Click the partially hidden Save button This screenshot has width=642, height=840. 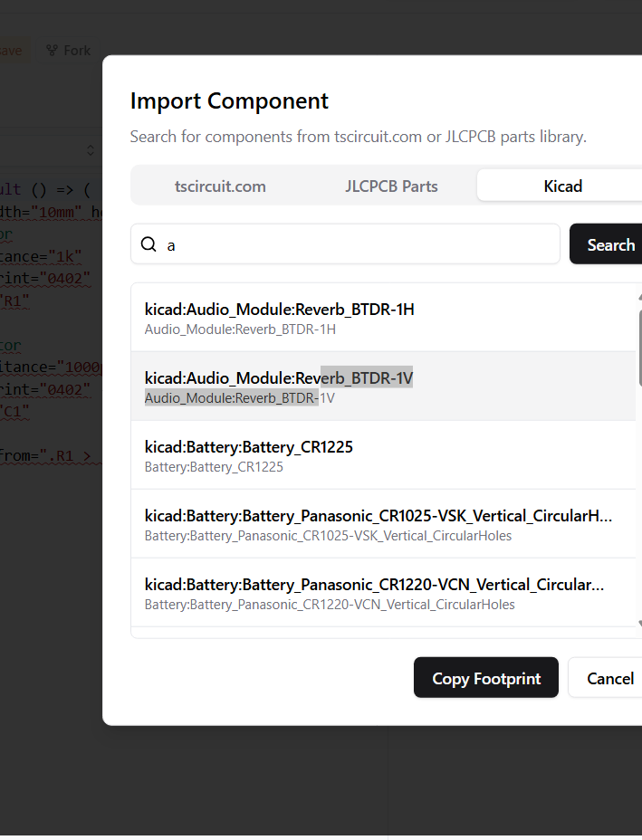click(x=11, y=51)
